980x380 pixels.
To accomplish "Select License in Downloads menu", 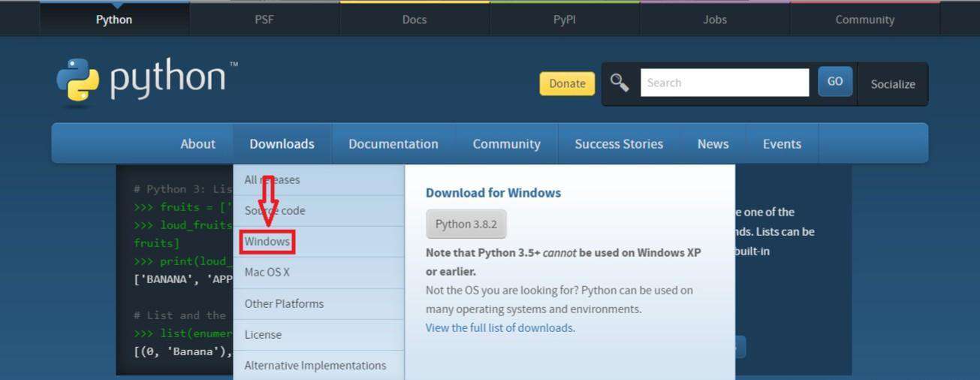I will click(x=319, y=334).
